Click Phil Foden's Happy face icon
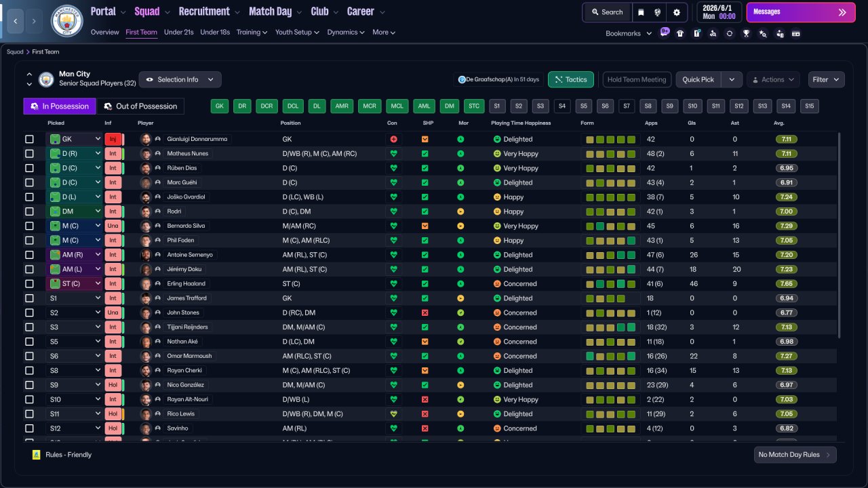The image size is (868, 488). [497, 241]
